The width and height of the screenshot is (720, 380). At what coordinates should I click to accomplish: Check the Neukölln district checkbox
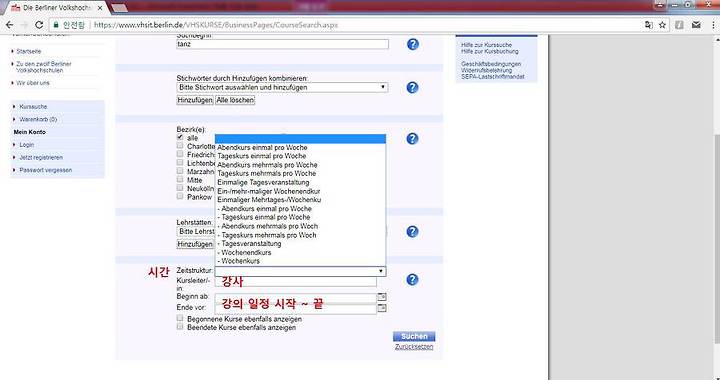point(180,188)
